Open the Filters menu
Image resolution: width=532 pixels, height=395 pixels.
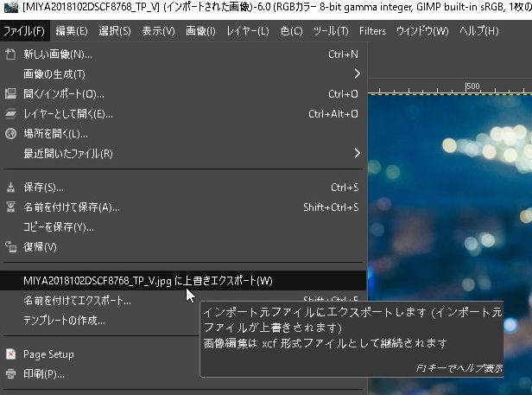pos(372,31)
